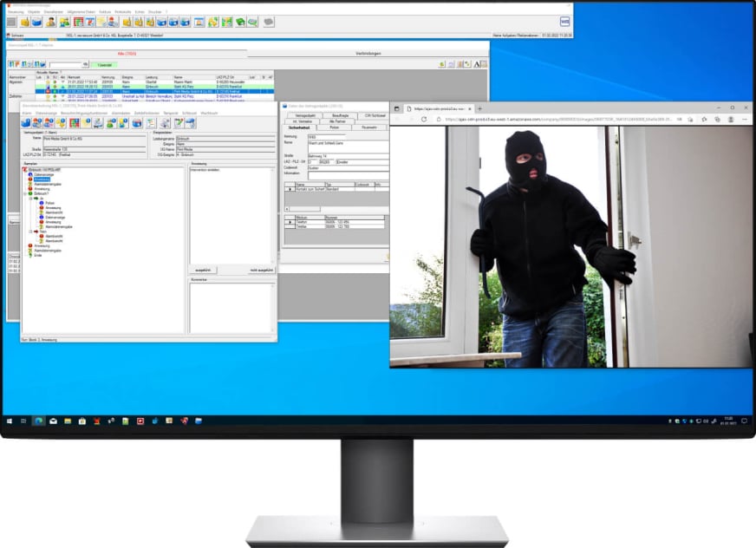Open 'Wachbuch' menu in alarm processing window
The width and height of the screenshot is (756, 548).
[x=209, y=113]
